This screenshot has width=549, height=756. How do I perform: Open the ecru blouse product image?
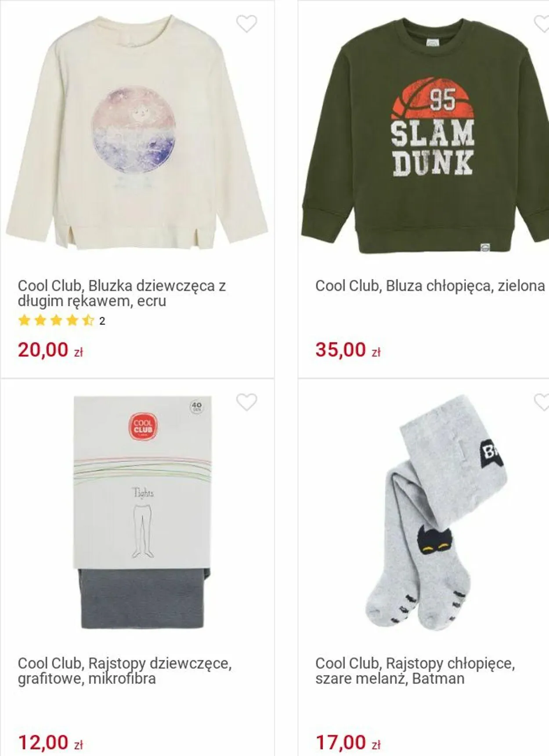(x=137, y=132)
